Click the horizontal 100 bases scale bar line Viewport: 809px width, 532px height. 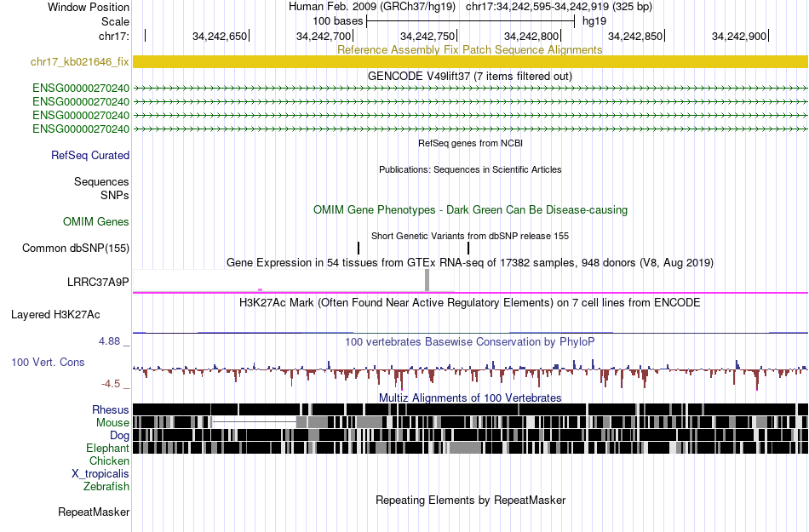pos(471,21)
